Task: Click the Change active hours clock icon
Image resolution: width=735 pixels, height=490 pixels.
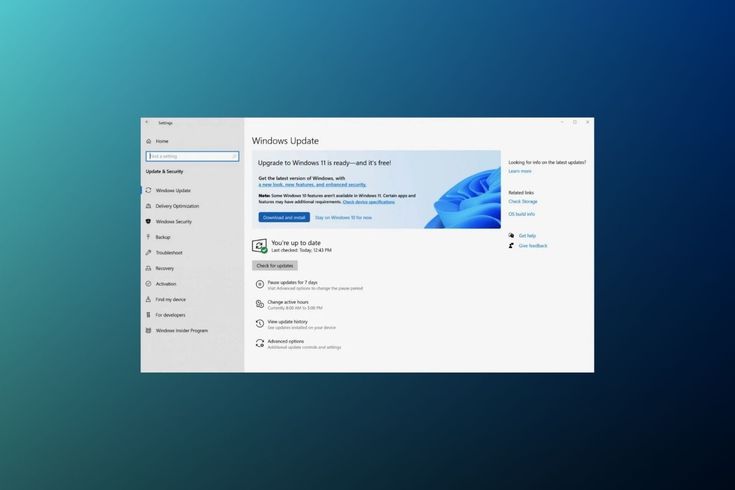Action: [260, 304]
